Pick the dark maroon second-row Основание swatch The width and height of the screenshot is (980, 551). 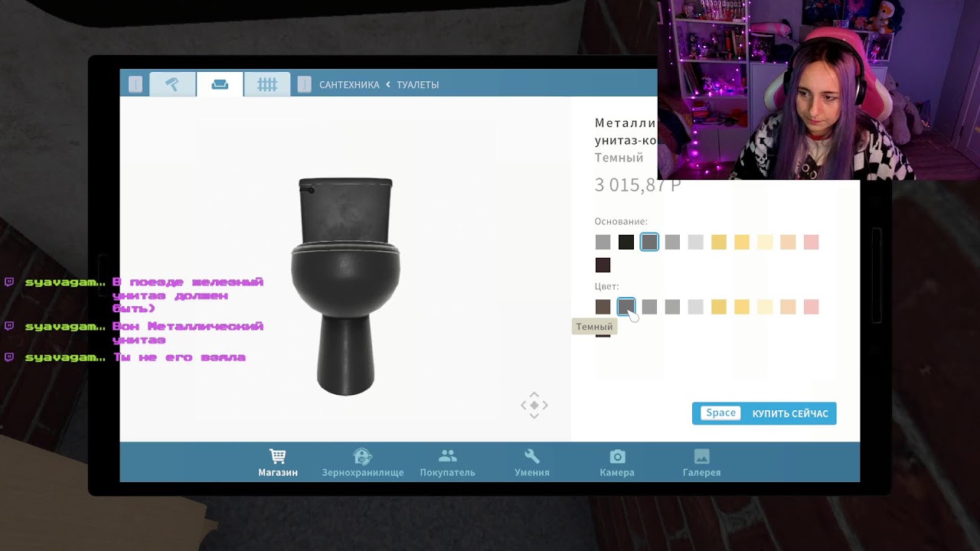pyautogui.click(x=603, y=266)
